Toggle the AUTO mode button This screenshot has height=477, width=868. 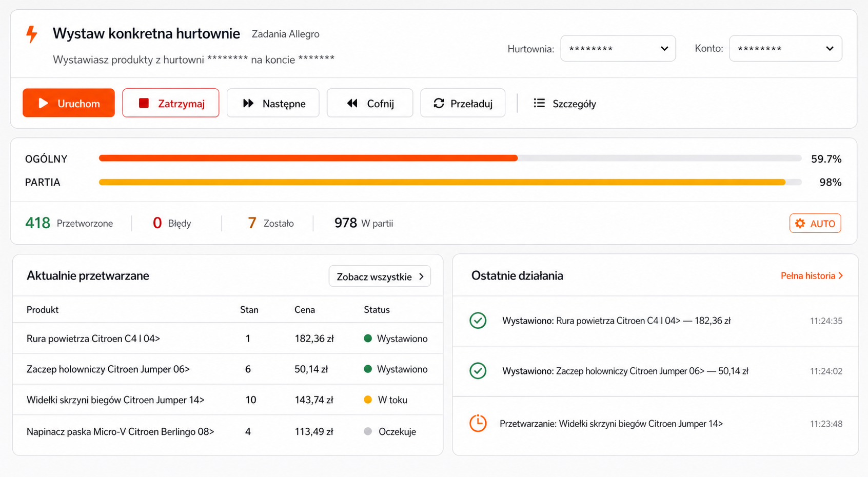click(x=815, y=223)
